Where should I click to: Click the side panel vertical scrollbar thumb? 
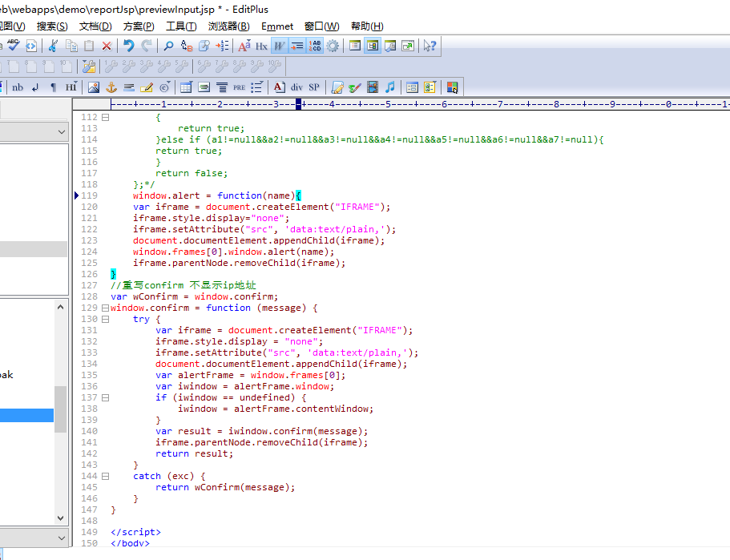(61, 410)
